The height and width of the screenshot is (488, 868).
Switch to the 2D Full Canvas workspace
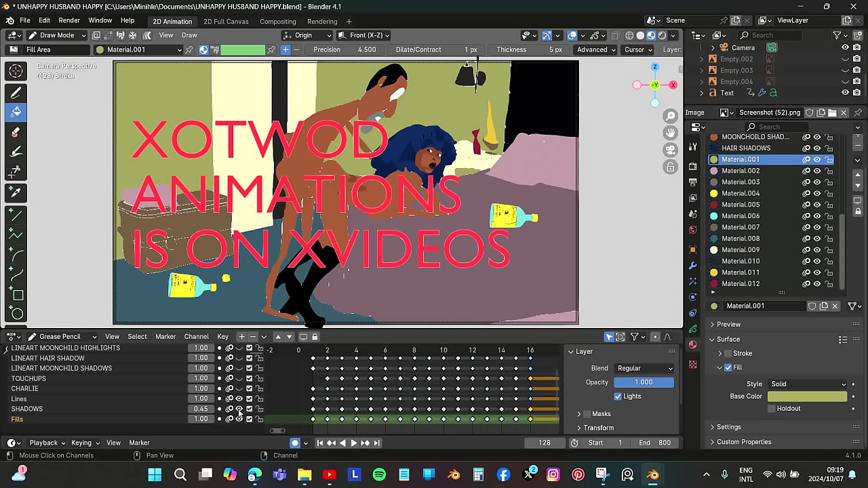(x=226, y=22)
